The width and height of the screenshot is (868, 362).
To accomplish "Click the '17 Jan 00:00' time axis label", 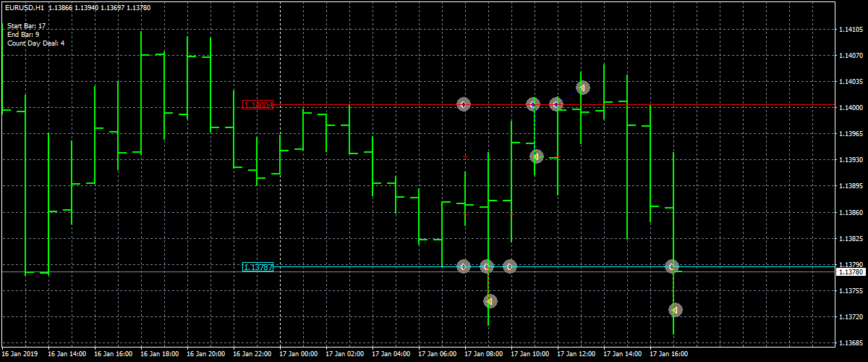I will [299, 355].
